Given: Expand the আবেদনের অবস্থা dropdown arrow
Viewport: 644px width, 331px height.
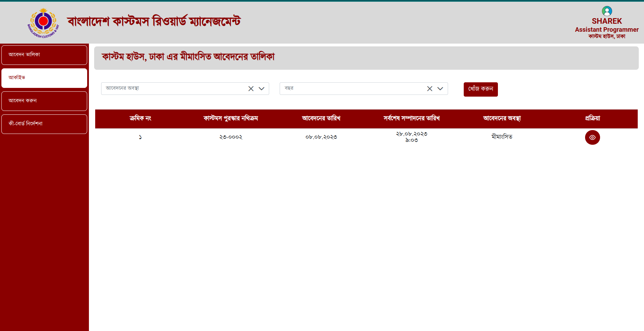Looking at the screenshot, I should [x=262, y=89].
